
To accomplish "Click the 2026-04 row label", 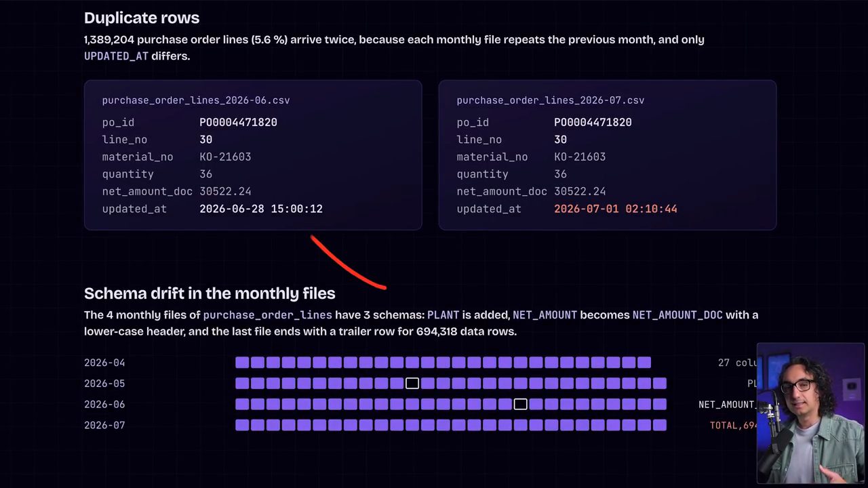I will [x=104, y=363].
